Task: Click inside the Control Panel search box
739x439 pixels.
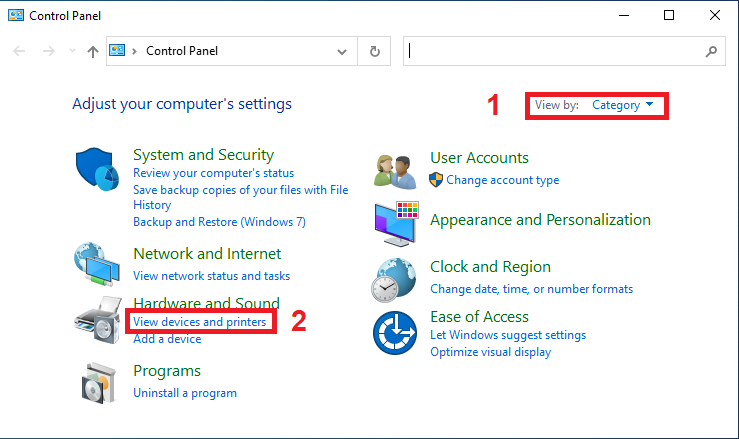Action: 555,51
